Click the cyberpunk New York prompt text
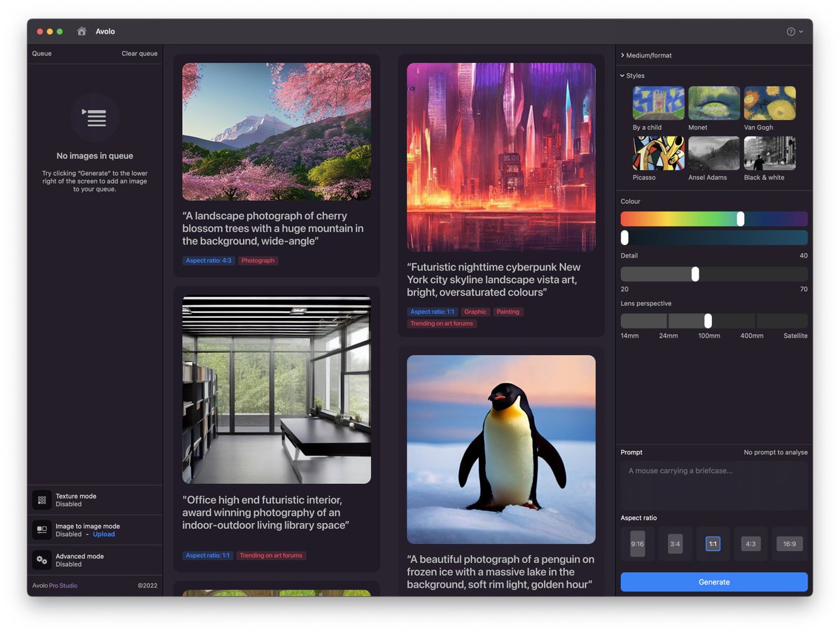The width and height of the screenshot is (840, 633). (x=494, y=279)
